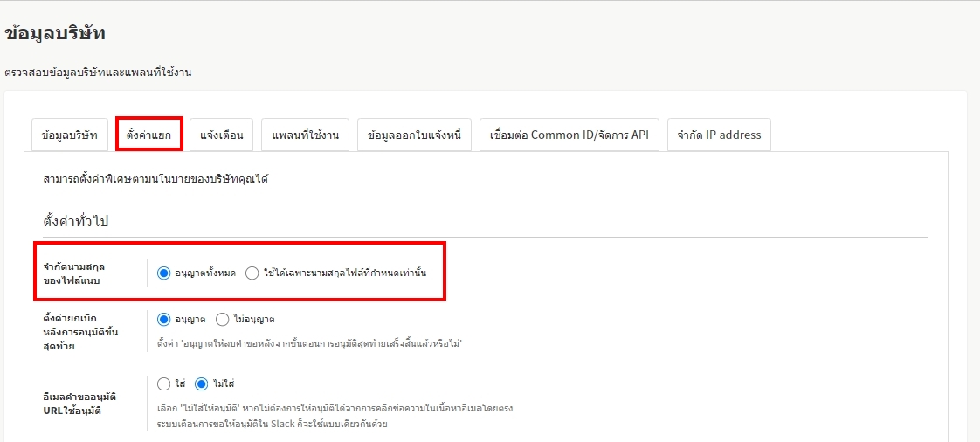
Task: Open the ข้อมูลออกใบแจ้งหนี้ tab
Action: pyautogui.click(x=414, y=135)
